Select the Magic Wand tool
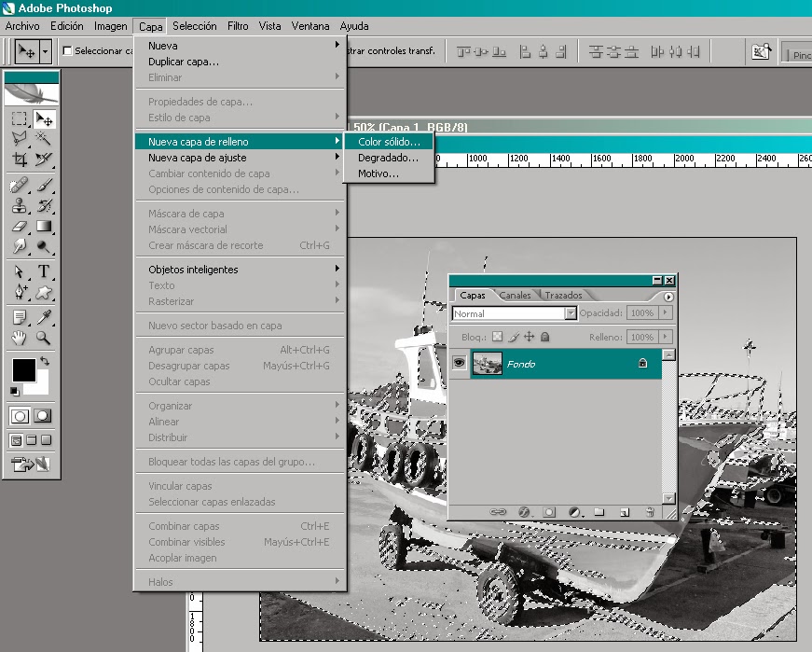Image resolution: width=812 pixels, height=652 pixels. pyautogui.click(x=44, y=138)
